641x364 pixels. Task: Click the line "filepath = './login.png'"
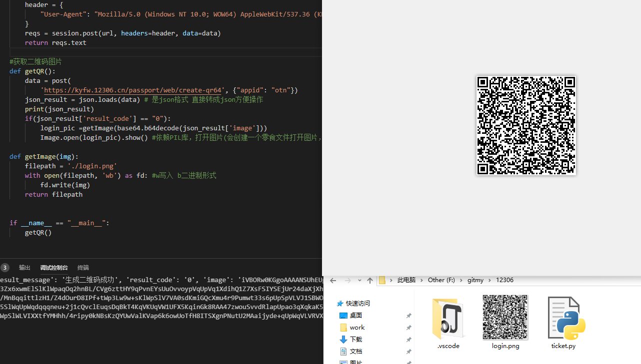click(x=71, y=166)
